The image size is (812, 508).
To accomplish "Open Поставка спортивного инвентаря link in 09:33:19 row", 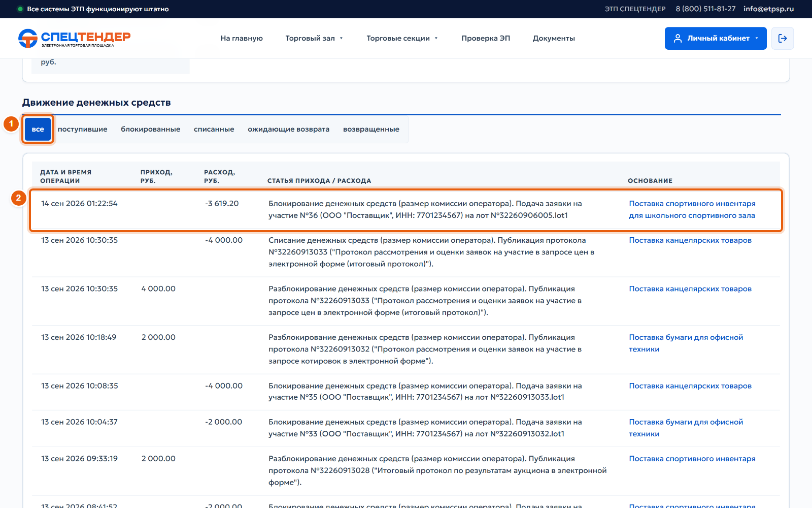I will tap(692, 459).
